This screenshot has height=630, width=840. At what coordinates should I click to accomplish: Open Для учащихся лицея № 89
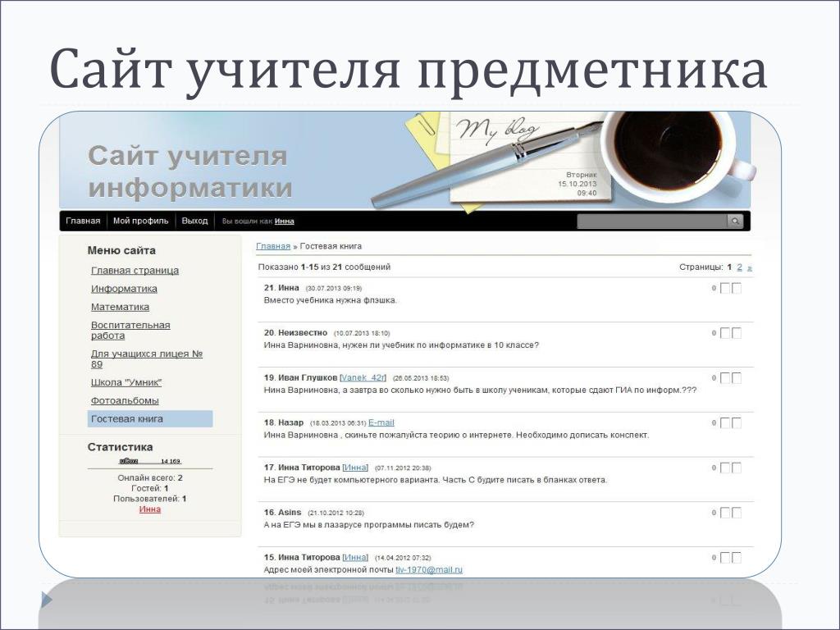147,359
